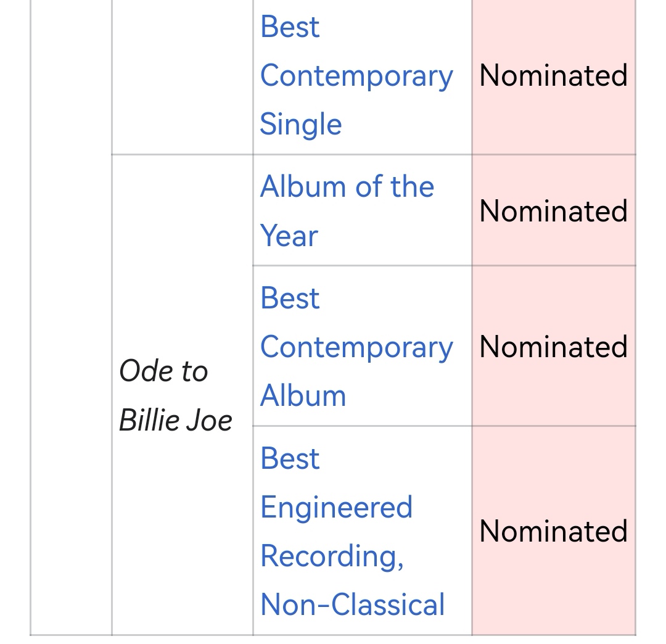
Task: Click Album below the second Contemporary word
Action: coord(303,396)
